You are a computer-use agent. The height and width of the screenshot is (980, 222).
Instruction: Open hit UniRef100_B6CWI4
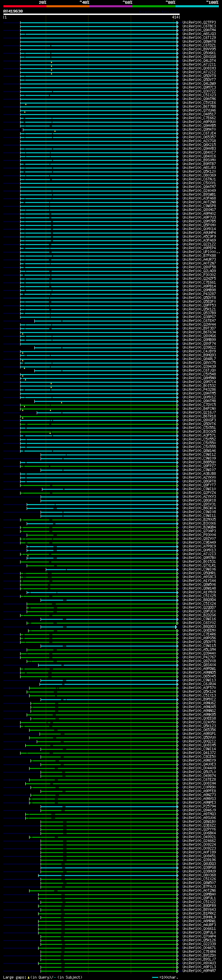tap(199, 508)
